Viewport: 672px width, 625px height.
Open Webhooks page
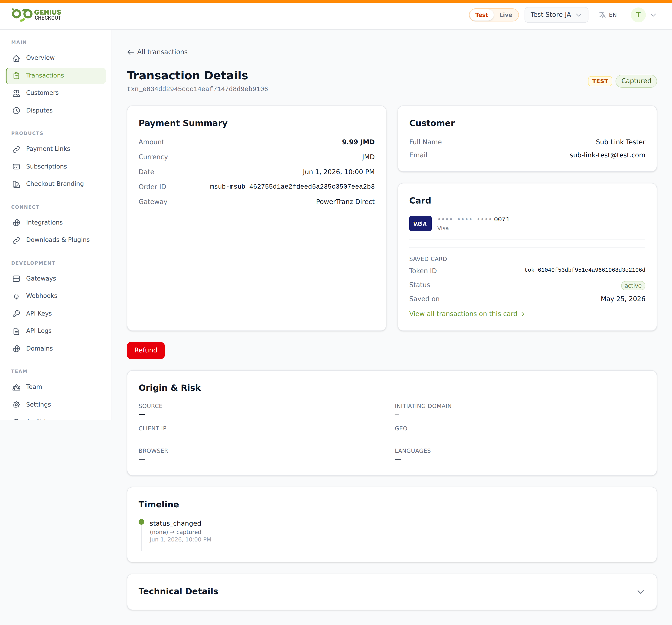point(56,296)
